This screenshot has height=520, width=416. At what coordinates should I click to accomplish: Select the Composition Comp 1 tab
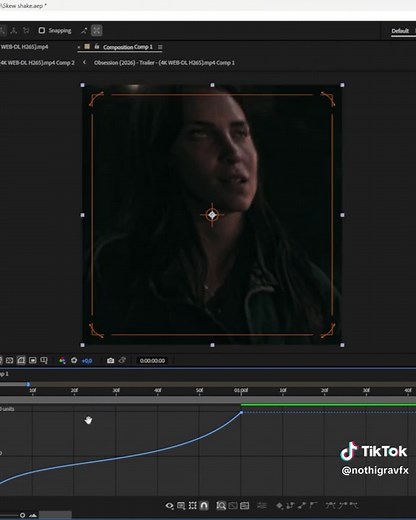[128, 47]
